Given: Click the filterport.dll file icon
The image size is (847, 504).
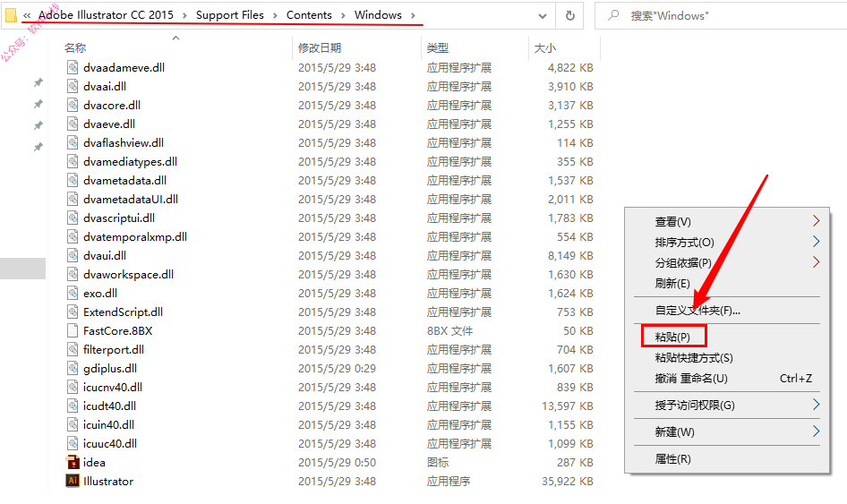Looking at the screenshot, I should [73, 349].
